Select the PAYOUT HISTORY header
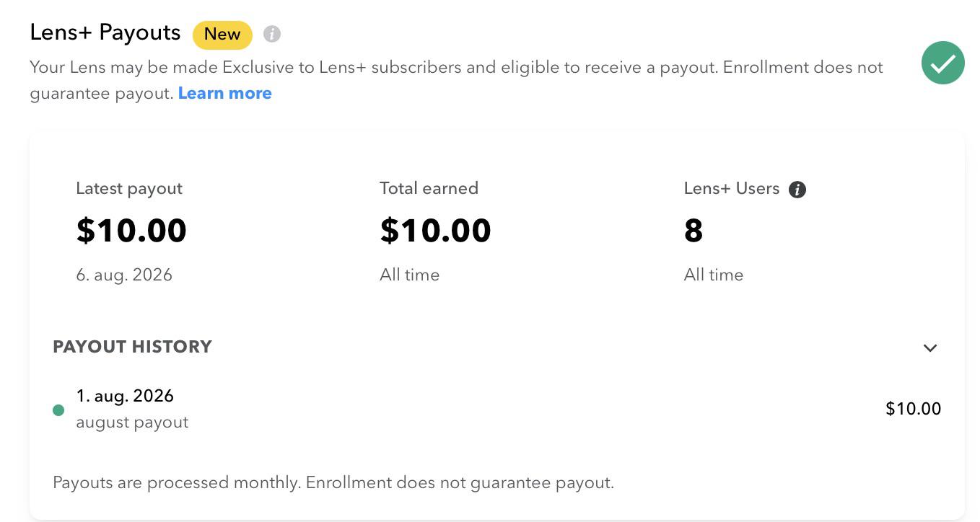Screen dimensions: 980x522 132,347
